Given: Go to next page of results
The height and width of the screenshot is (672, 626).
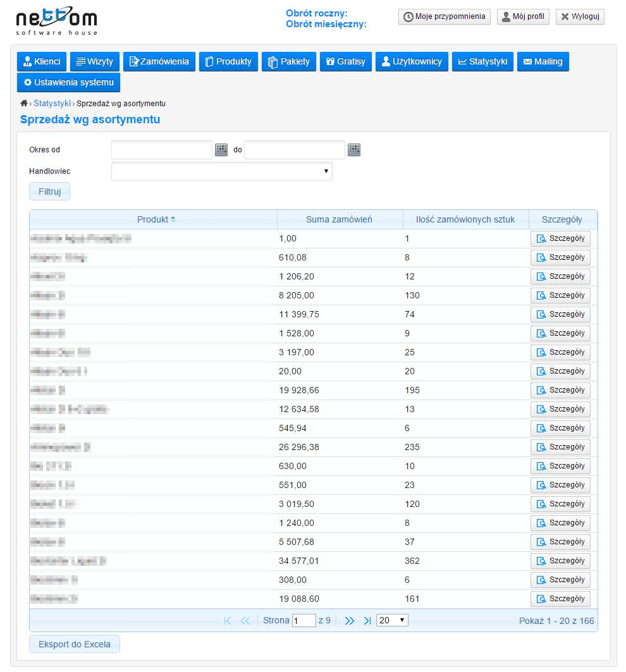Looking at the screenshot, I should 350,621.
